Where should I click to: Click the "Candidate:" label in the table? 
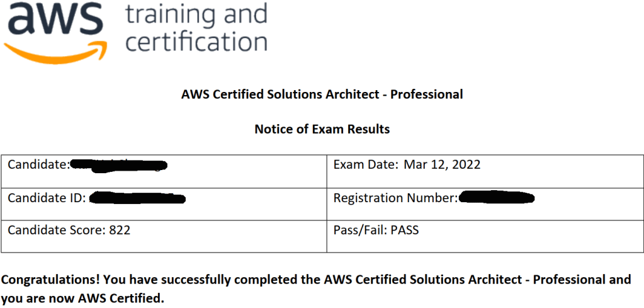coord(38,164)
